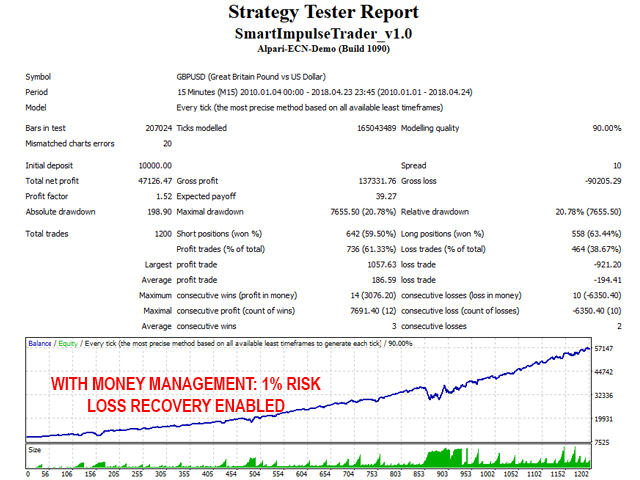Image resolution: width=640 pixels, height=480 pixels.
Task: Click the 'Strategy Tester Report' heading
Action: coord(323,12)
